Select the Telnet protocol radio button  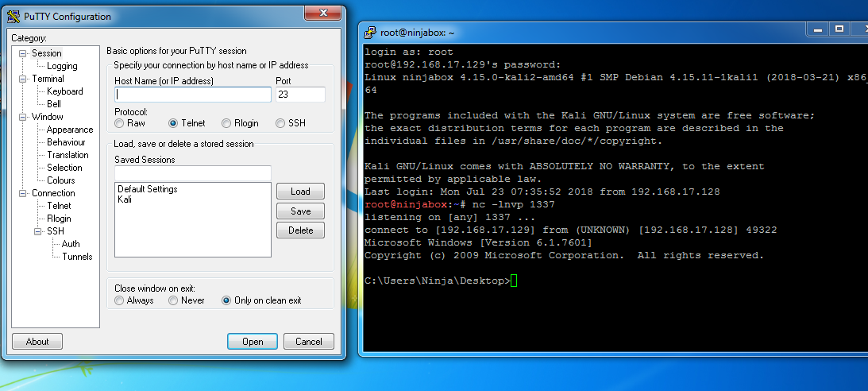(173, 123)
